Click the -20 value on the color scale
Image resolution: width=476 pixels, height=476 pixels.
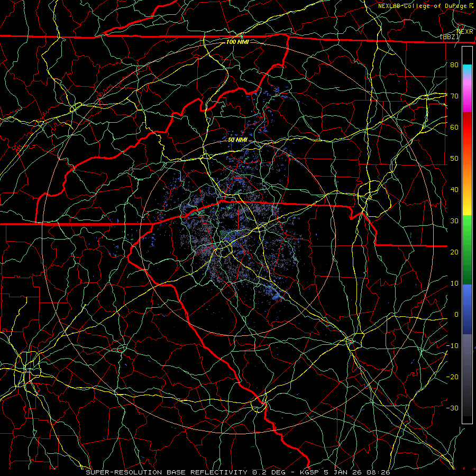pos(452,377)
